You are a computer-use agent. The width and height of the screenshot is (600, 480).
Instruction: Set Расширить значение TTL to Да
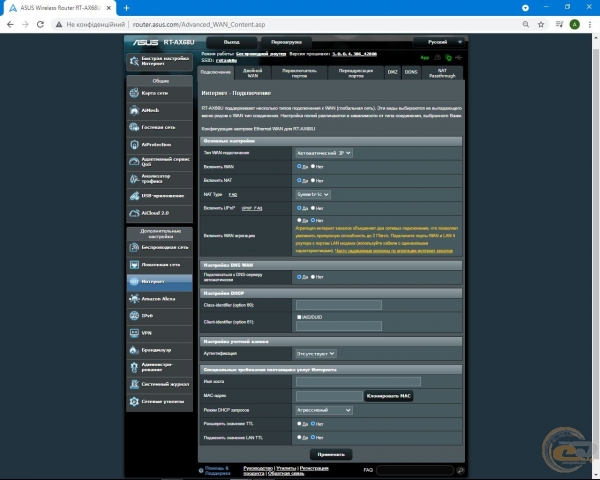pos(299,424)
